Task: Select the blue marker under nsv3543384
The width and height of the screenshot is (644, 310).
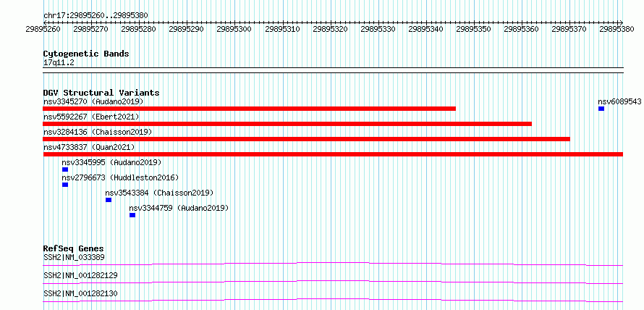Action: pos(109,200)
